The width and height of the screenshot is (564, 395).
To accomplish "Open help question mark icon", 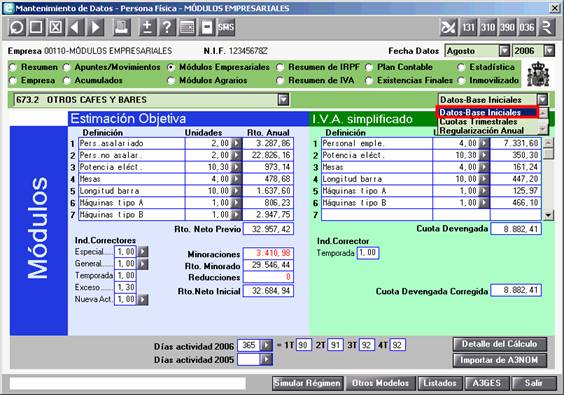I will point(167,27).
